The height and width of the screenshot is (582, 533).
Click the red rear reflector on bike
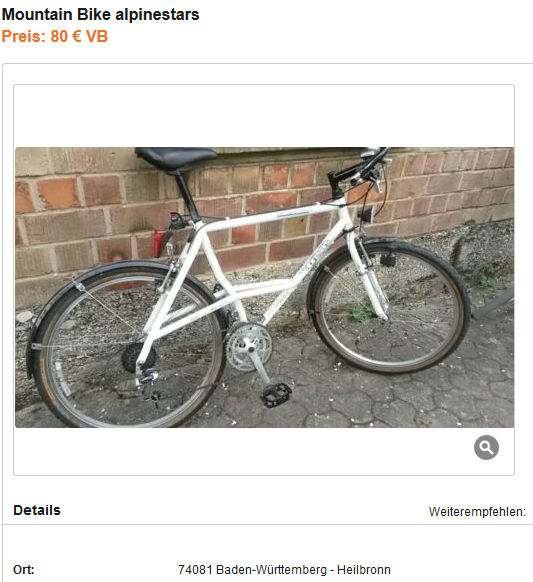point(158,243)
